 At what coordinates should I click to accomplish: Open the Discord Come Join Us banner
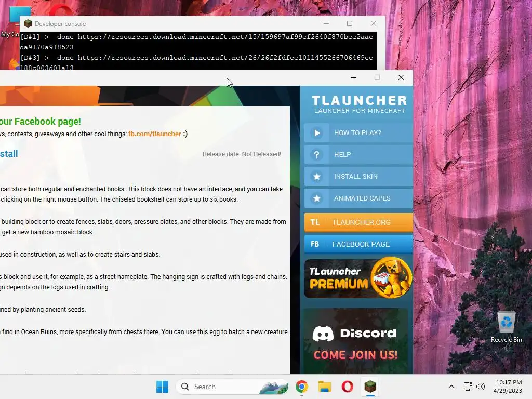coord(356,341)
